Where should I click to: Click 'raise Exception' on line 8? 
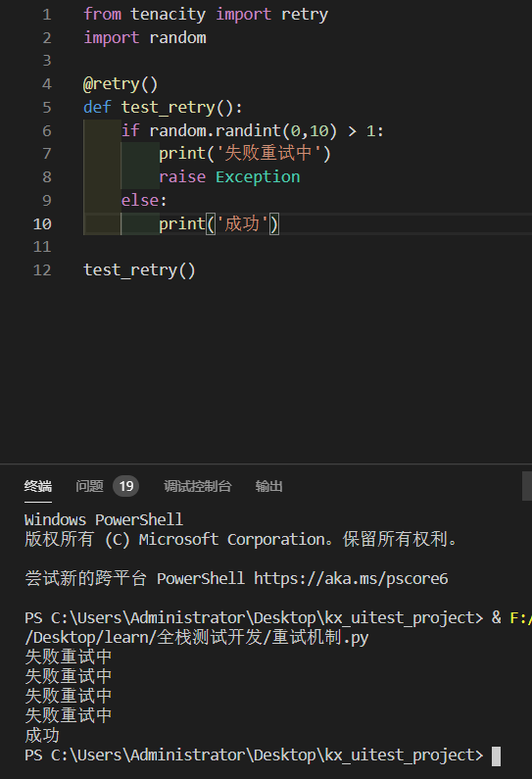(229, 176)
